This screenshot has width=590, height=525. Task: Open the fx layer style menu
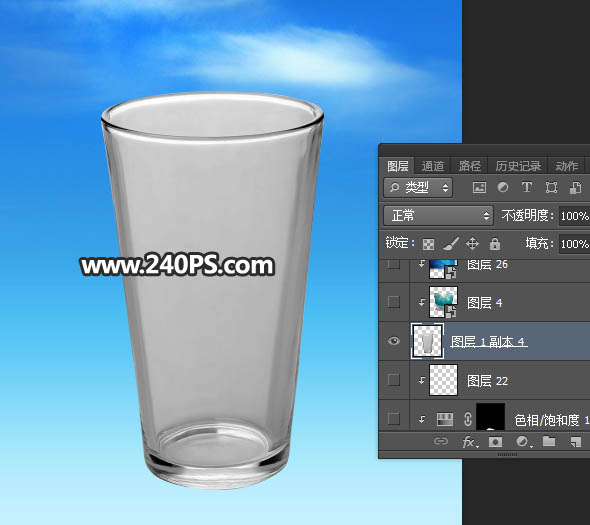(470, 441)
